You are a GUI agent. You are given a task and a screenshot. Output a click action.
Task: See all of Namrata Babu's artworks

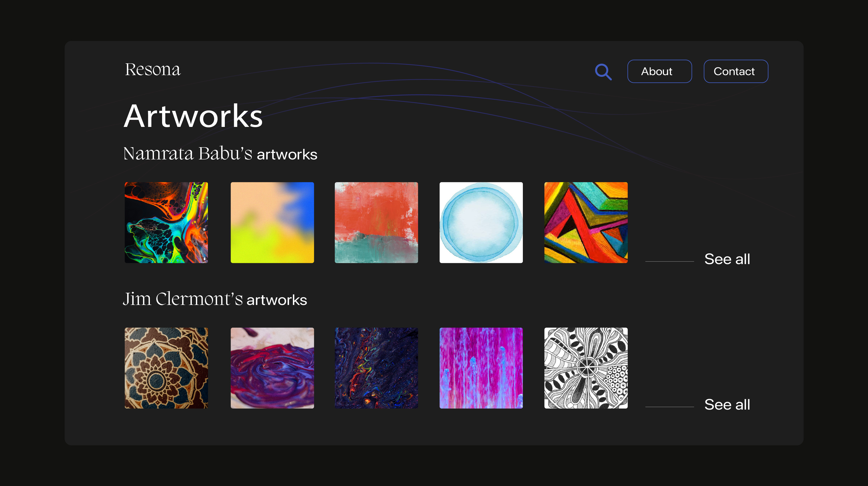[727, 259]
